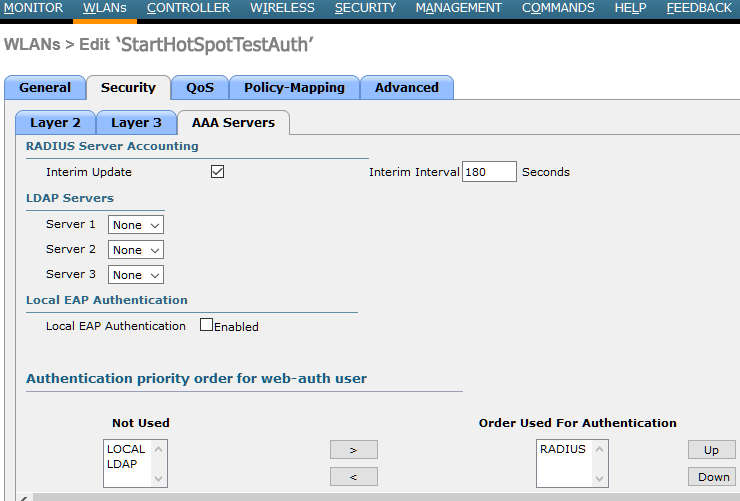740x501 pixels.
Task: Open the MONITOR menu
Action: (x=33, y=8)
